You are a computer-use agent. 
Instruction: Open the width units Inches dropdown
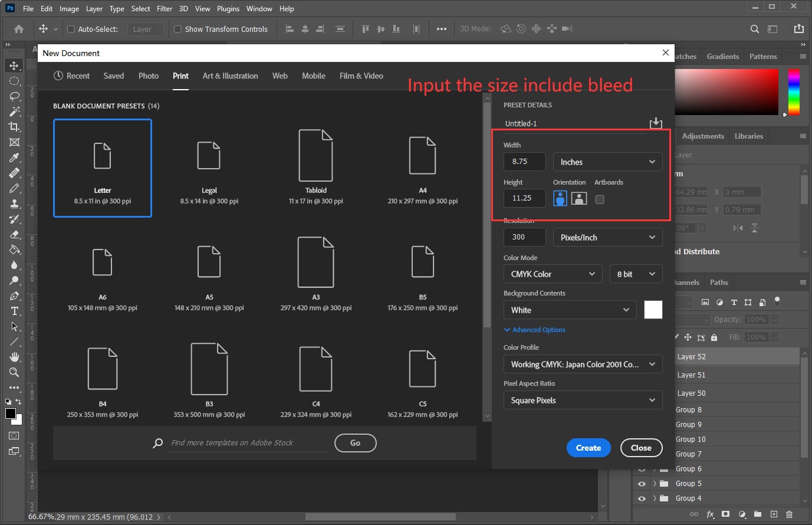click(x=607, y=162)
